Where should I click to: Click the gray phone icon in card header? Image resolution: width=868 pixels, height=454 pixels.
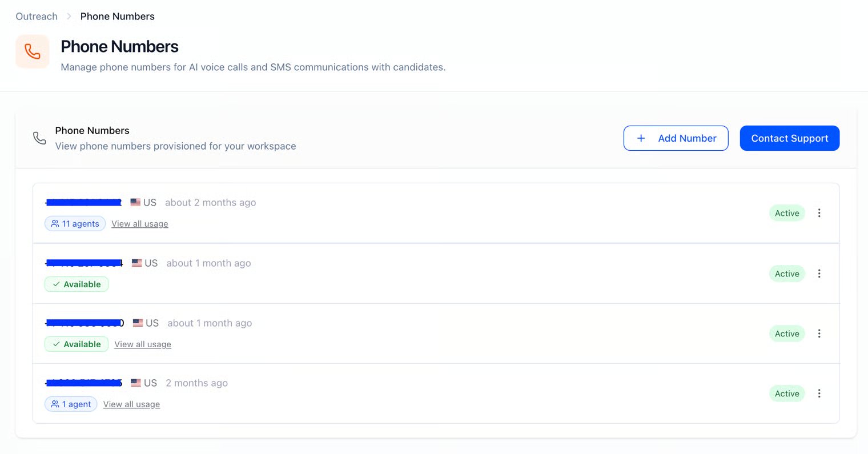39,138
